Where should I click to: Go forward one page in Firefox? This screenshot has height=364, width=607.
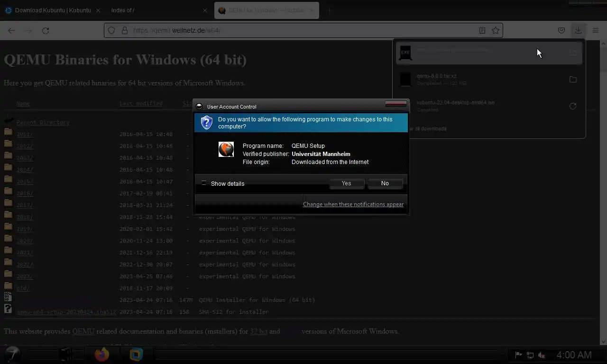click(x=28, y=30)
